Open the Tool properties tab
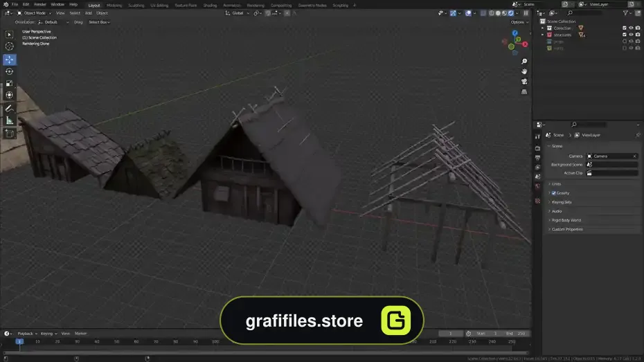 point(537,136)
